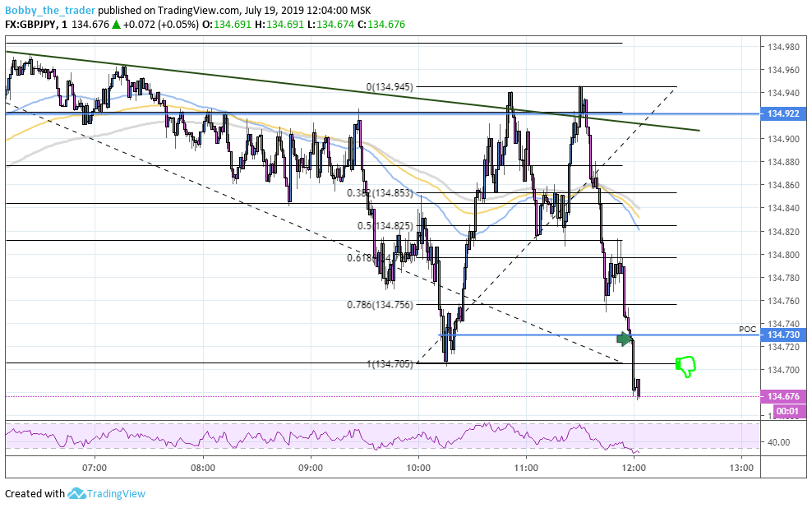Click the TradingView cloud logo icon
Screen dimensions: 812x508
pyautogui.click(x=76, y=493)
